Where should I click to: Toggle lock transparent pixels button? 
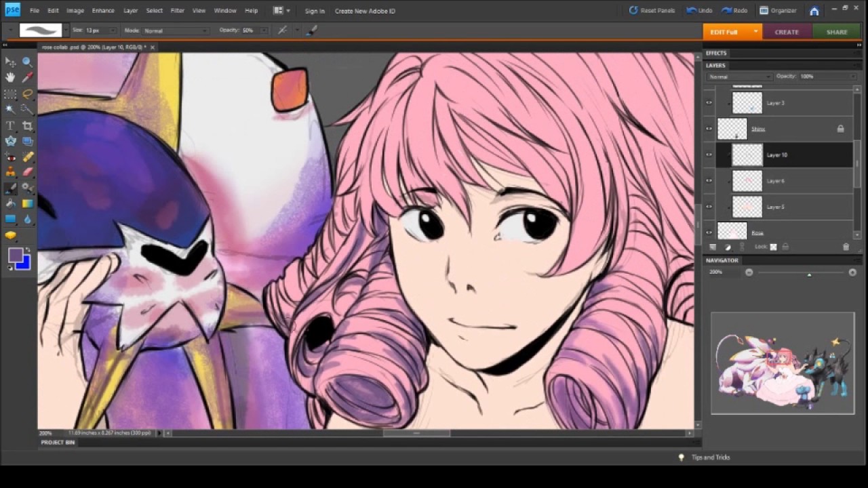coord(773,247)
